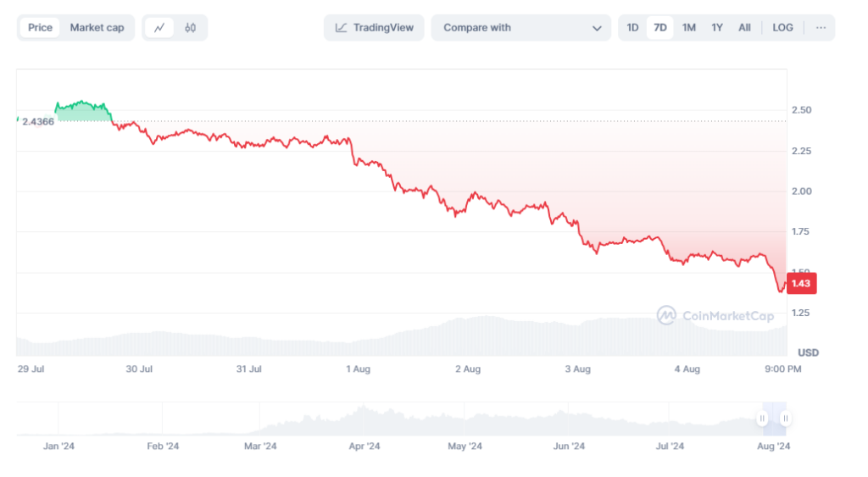The image size is (868, 477).
Task: Display All time price history
Action: [744, 28]
